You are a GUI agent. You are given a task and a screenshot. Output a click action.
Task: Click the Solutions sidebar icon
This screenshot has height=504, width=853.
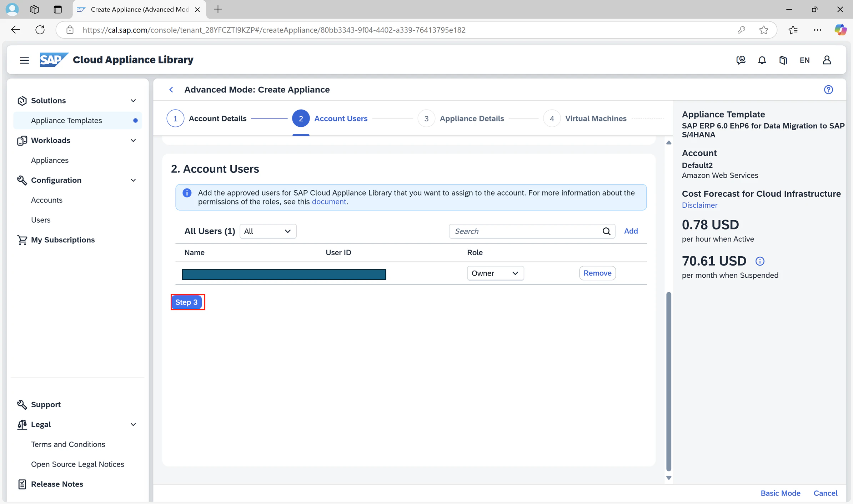[x=22, y=101]
